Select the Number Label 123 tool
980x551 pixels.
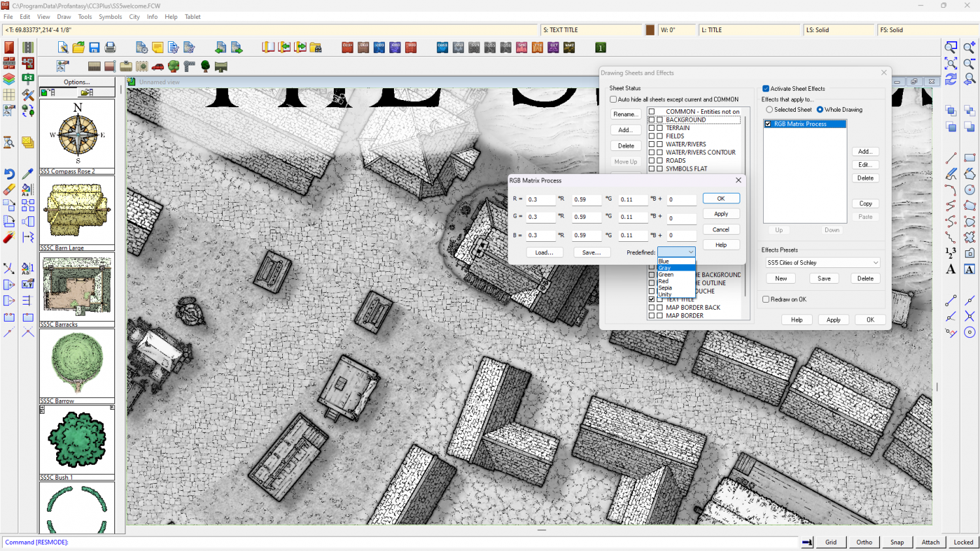[951, 253]
